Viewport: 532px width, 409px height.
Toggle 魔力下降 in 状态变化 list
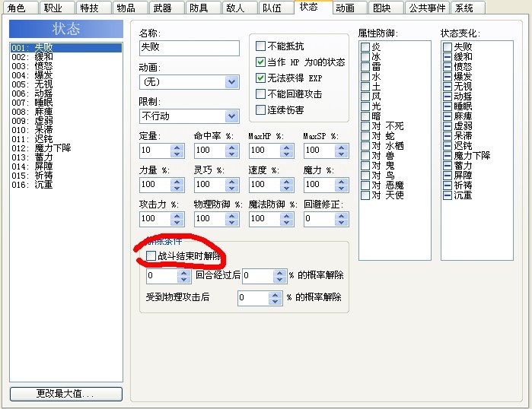pos(448,156)
